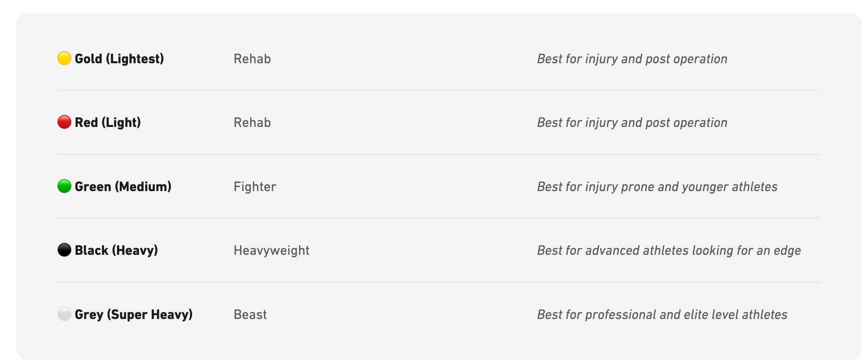Click the Red row injury description
Image resolution: width=868 pixels, height=364 pixels.
click(632, 122)
